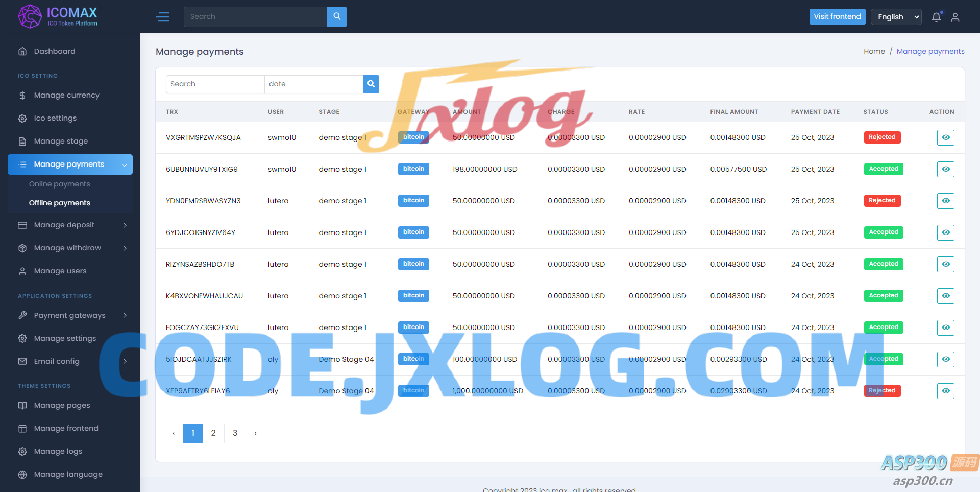This screenshot has height=492, width=980.
Task: View details of transaction XEP9AETRY6LFIAY6
Action: (x=945, y=391)
